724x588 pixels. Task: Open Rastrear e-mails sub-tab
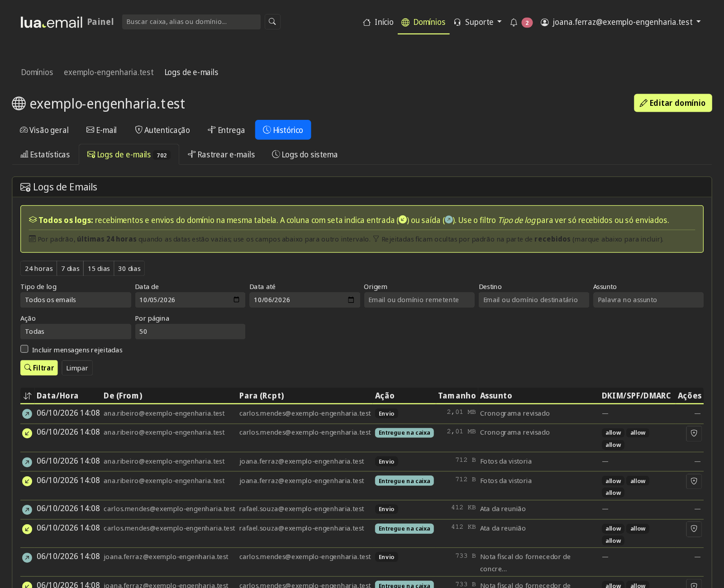click(221, 155)
